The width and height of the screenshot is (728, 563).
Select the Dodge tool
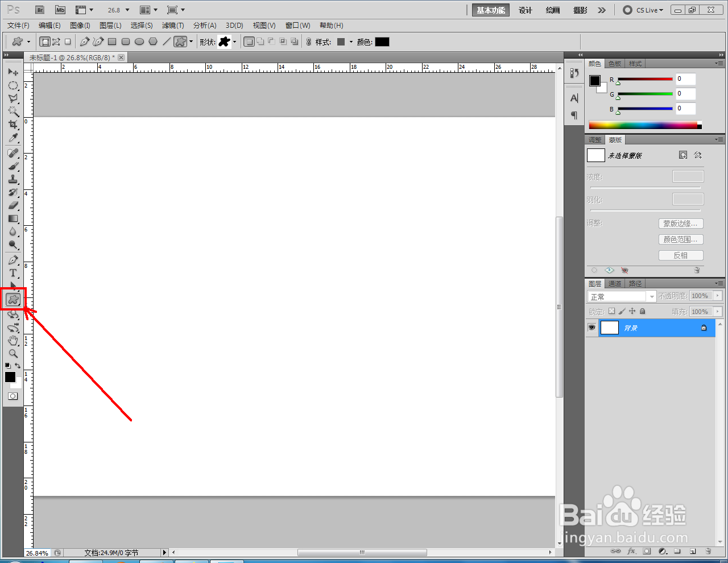[x=13, y=245]
